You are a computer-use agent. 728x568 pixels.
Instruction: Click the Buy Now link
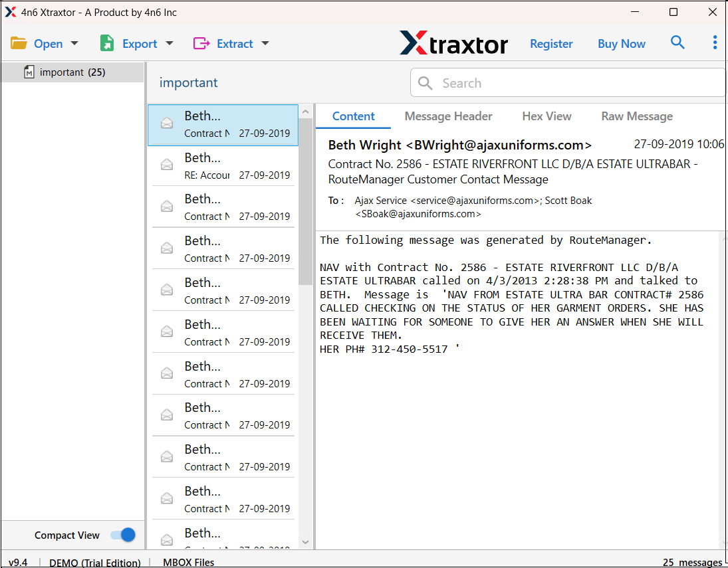(x=621, y=43)
